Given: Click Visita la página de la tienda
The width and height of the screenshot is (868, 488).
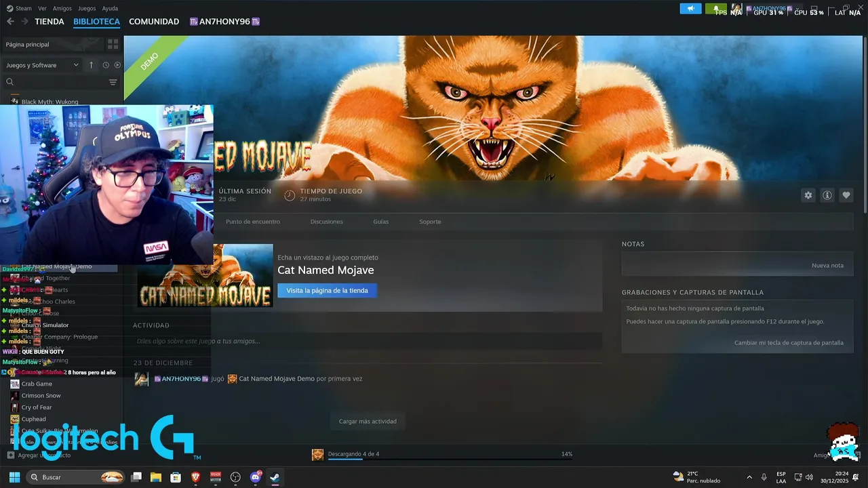Looking at the screenshot, I should click(x=327, y=291).
